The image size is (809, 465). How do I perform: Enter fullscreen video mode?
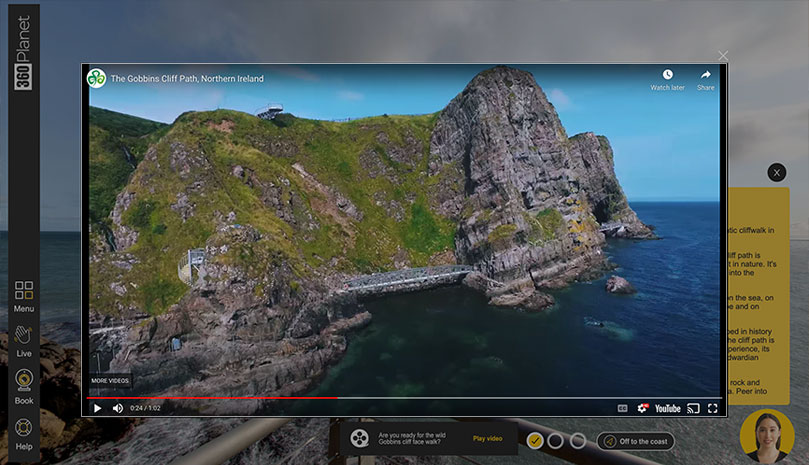click(x=713, y=409)
